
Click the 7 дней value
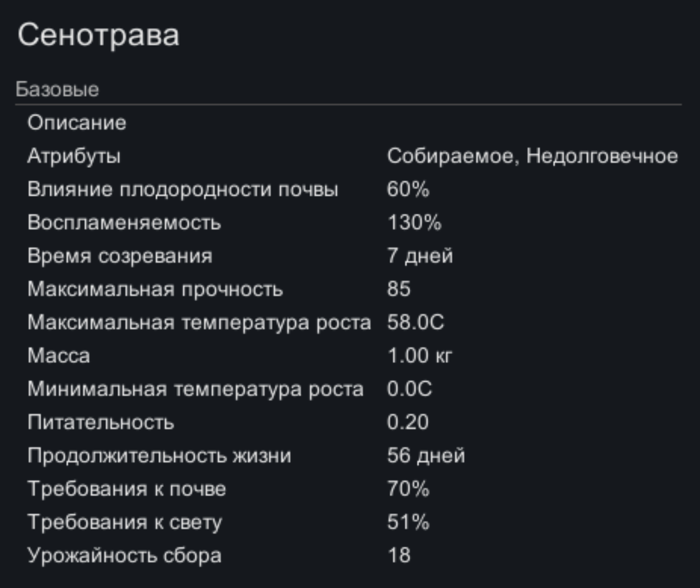tap(420, 256)
